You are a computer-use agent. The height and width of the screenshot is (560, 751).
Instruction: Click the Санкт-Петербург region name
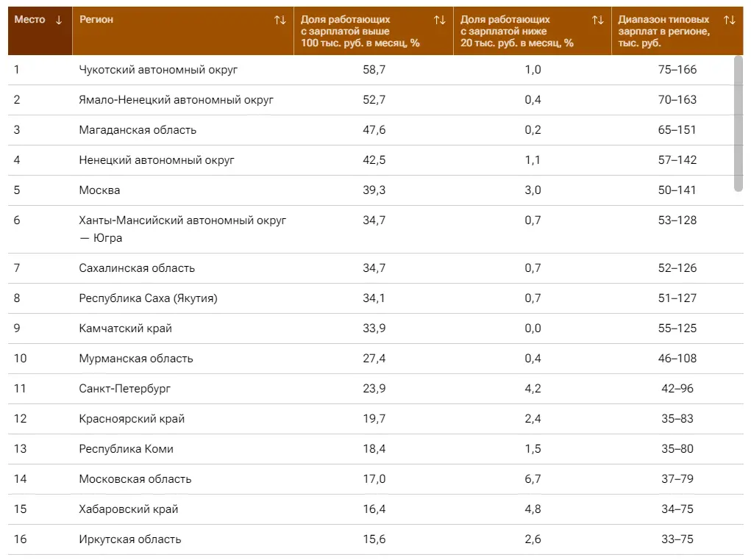pyautogui.click(x=124, y=389)
